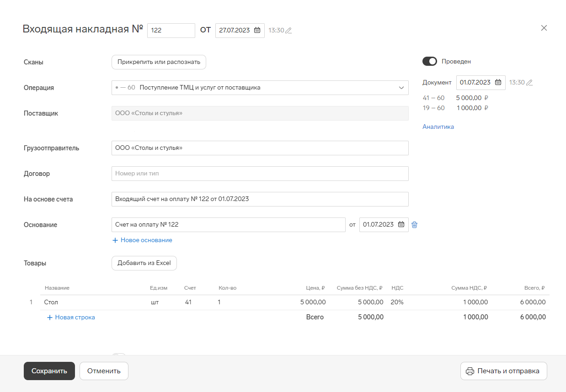
Task: Open Печать и отправка
Action: [504, 371]
